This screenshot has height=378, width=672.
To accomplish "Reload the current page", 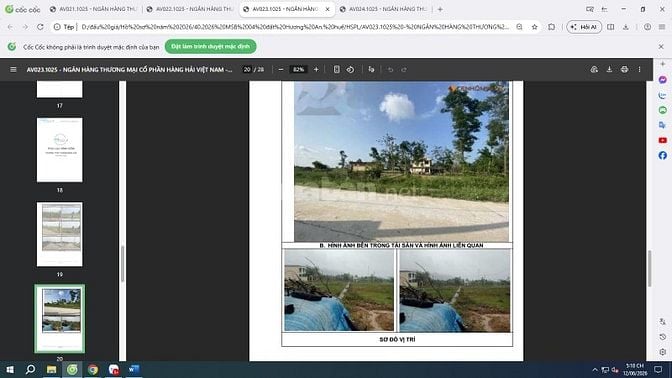I will 40,27.
